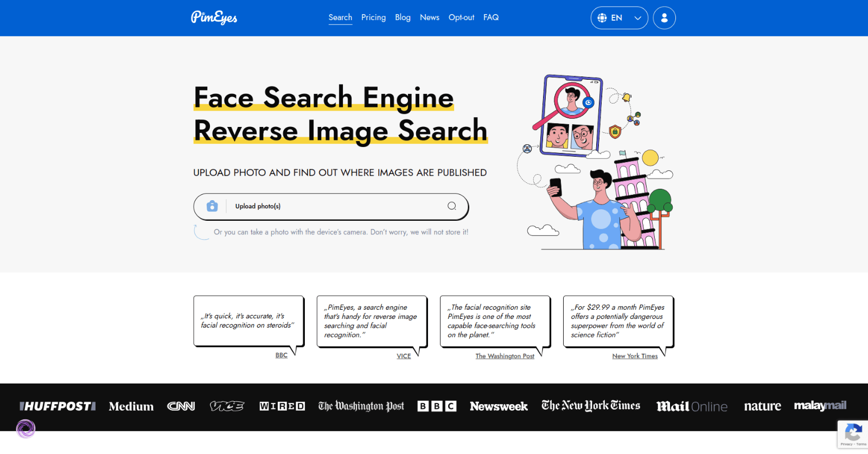The image size is (868, 454).
Task: Click the magnifier search icon in upload bar
Action: coord(452,206)
